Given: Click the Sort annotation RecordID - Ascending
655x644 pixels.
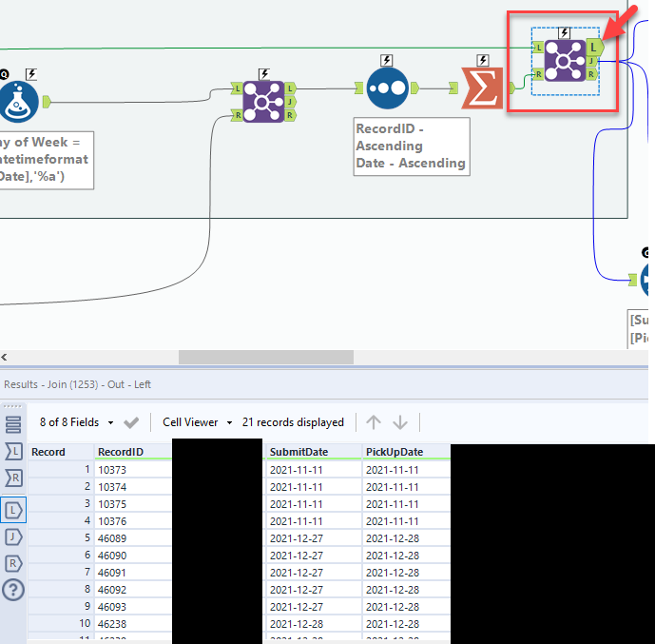Looking at the screenshot, I should [412, 146].
